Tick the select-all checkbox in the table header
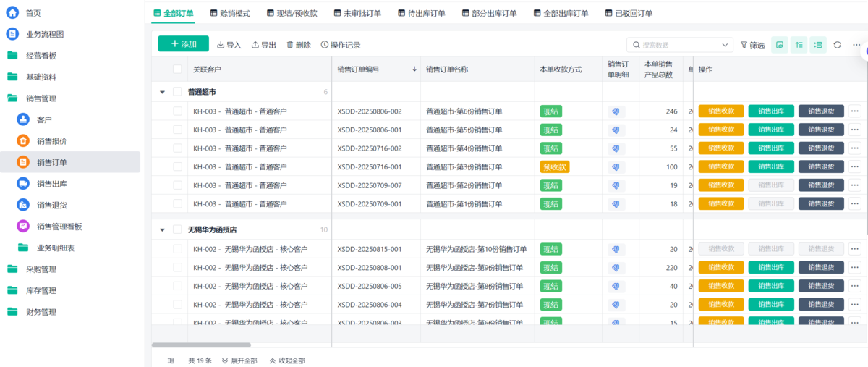Screen dimensions: 868x367 point(177,69)
